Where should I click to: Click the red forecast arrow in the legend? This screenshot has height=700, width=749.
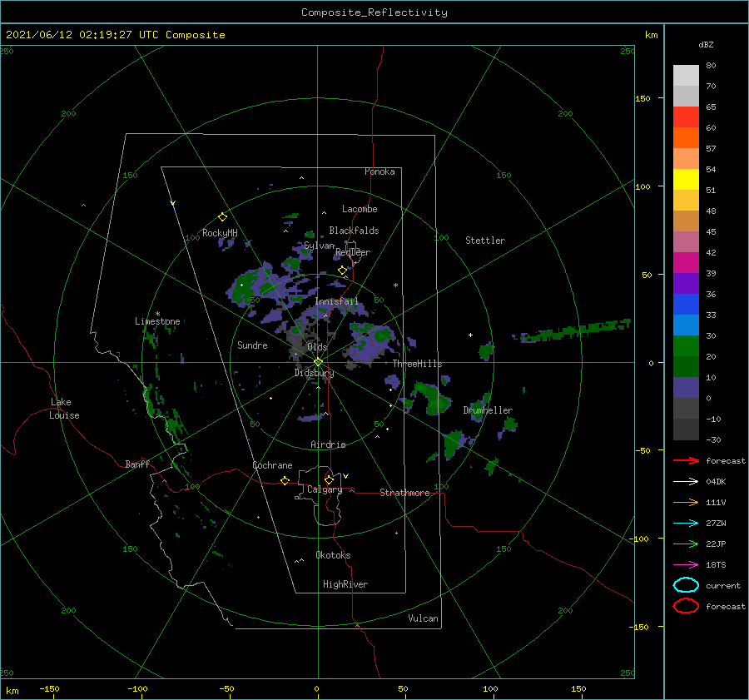coord(686,460)
